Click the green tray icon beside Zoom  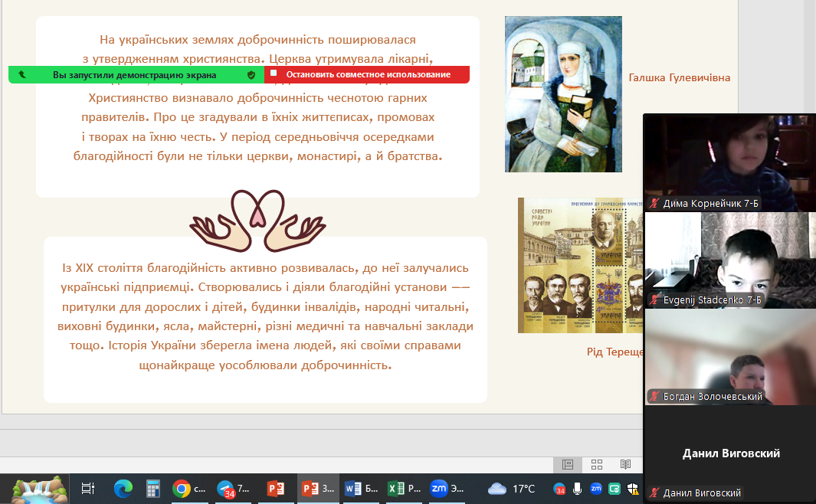point(614,489)
